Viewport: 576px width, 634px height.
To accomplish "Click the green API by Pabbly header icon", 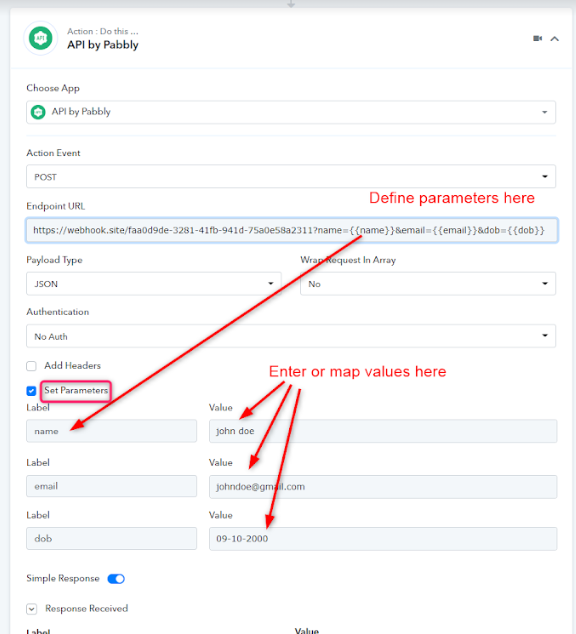I will (x=40, y=38).
